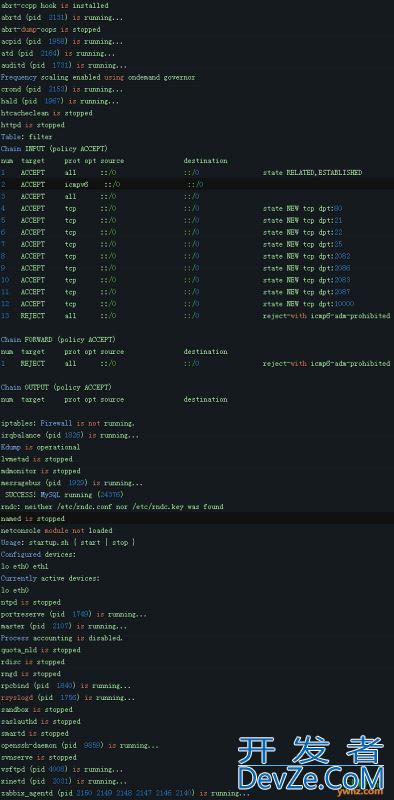Click the 'rngd is stopped' line

coord(31,674)
